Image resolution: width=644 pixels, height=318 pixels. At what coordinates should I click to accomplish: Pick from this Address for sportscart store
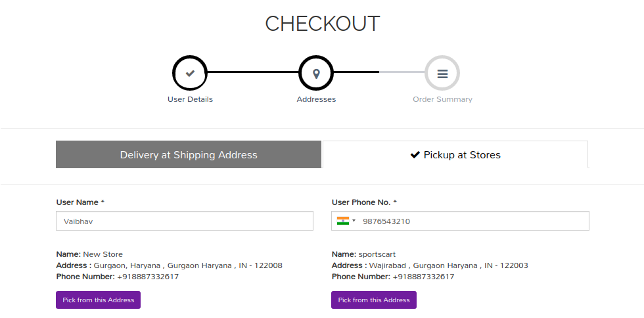(374, 300)
